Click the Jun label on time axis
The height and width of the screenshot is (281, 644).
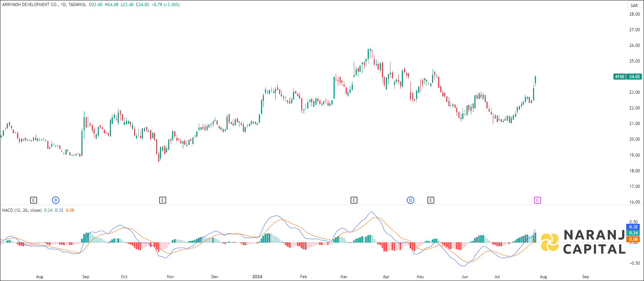pyautogui.click(x=465, y=277)
